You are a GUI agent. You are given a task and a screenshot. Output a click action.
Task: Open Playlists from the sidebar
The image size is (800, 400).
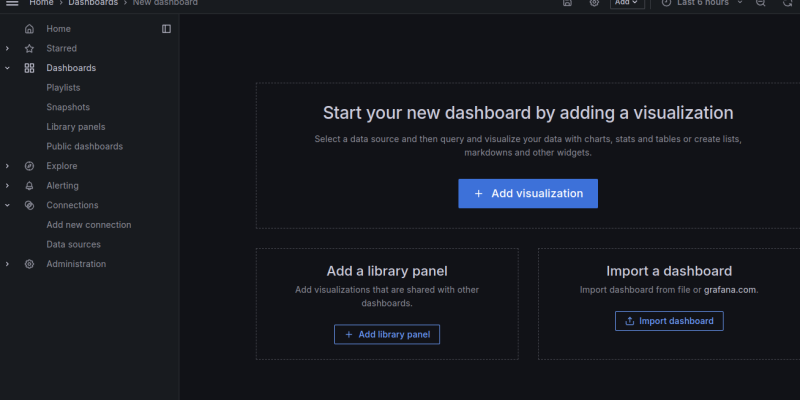pos(63,88)
